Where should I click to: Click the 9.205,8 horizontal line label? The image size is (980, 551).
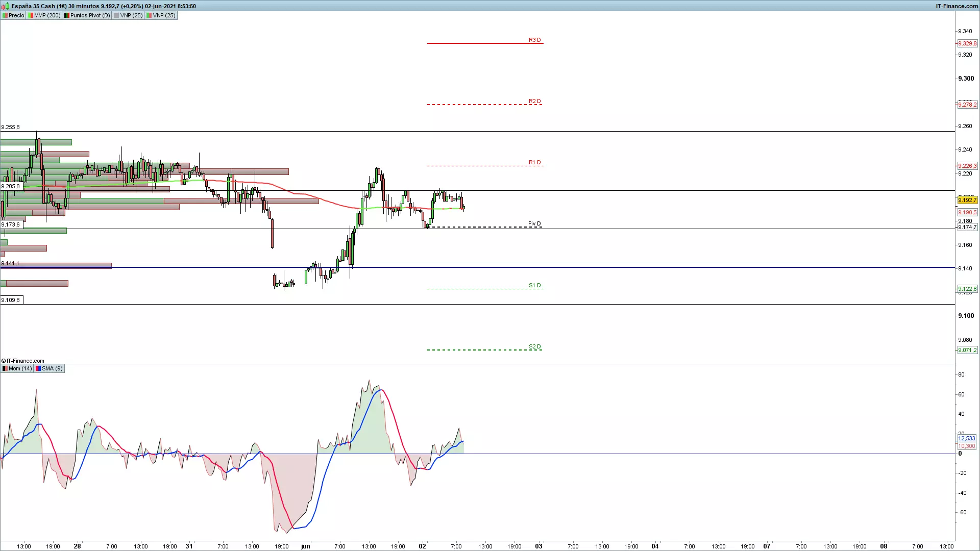click(11, 186)
